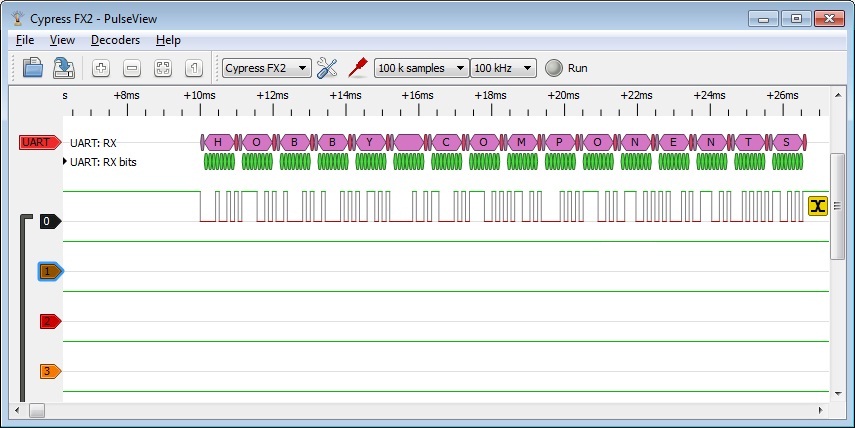
Task: Open the 100 kHz sample rate dropdown
Action: pyautogui.click(x=503, y=68)
